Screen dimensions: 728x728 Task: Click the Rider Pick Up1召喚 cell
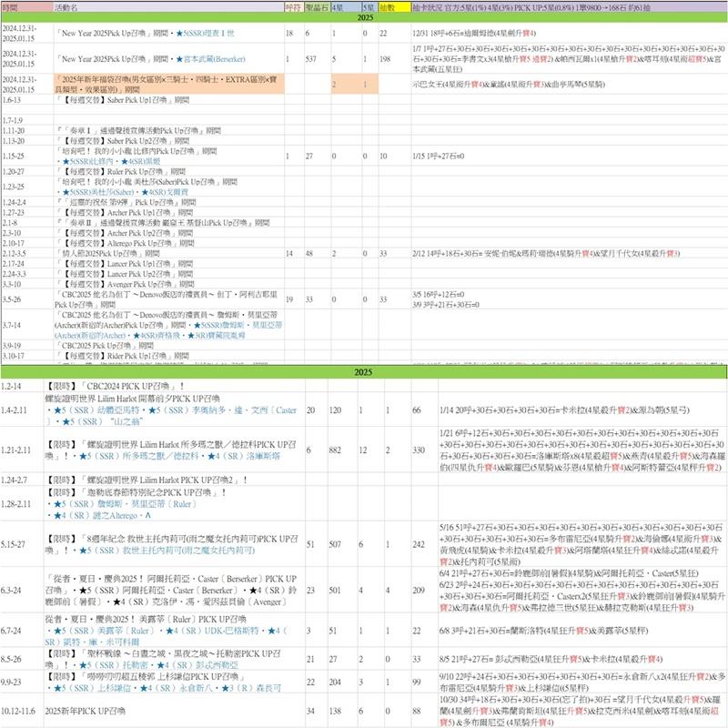click(169, 356)
